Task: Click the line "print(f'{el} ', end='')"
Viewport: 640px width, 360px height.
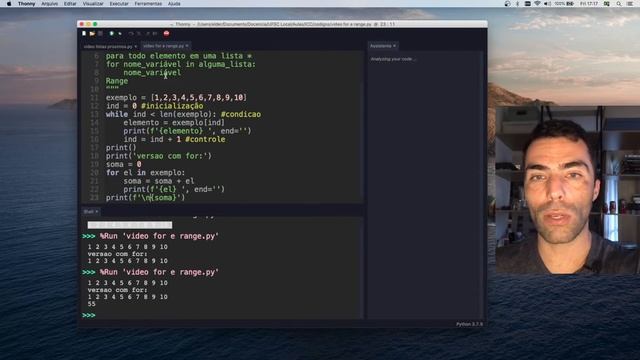Action: click(x=174, y=189)
